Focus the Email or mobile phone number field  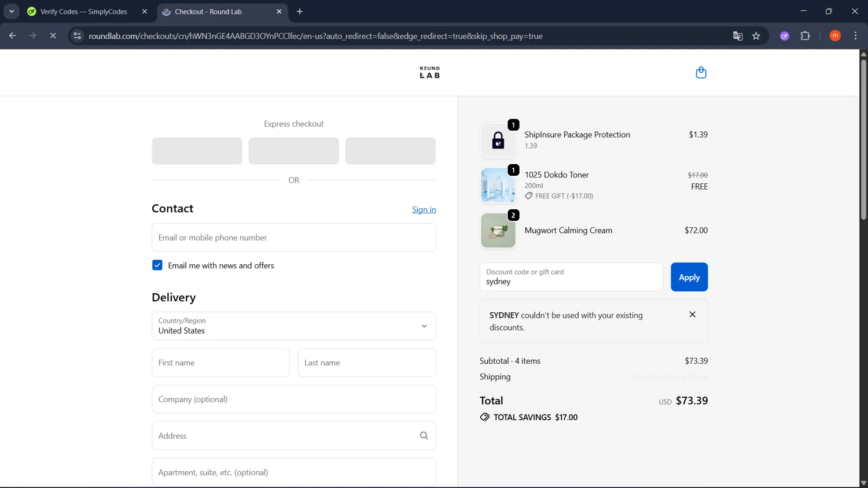294,238
